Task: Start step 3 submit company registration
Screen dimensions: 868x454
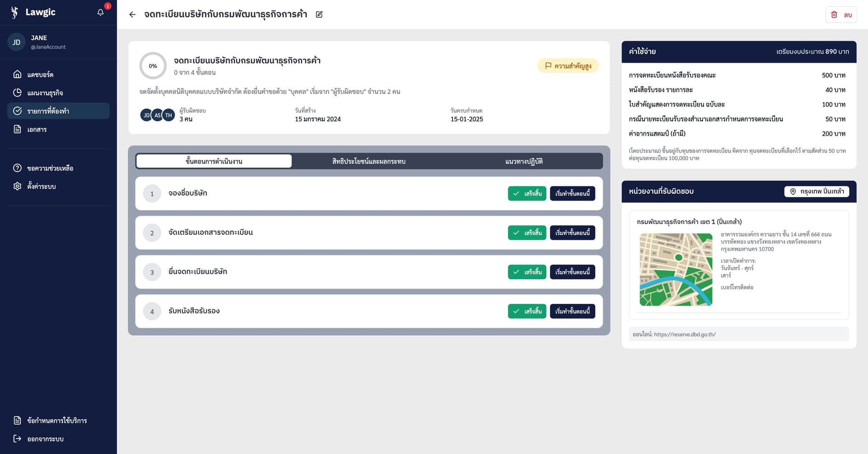Action: coord(572,272)
